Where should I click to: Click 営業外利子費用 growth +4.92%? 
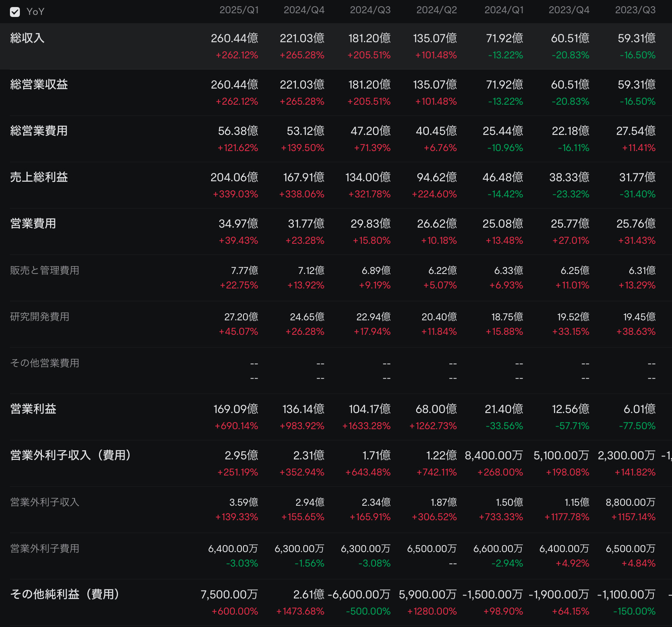[x=572, y=563]
